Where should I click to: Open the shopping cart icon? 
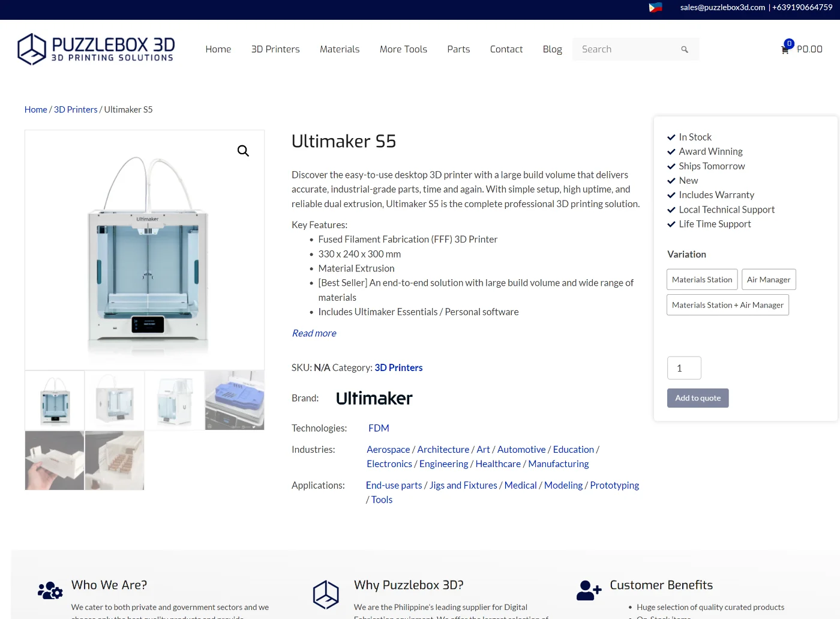click(x=785, y=50)
